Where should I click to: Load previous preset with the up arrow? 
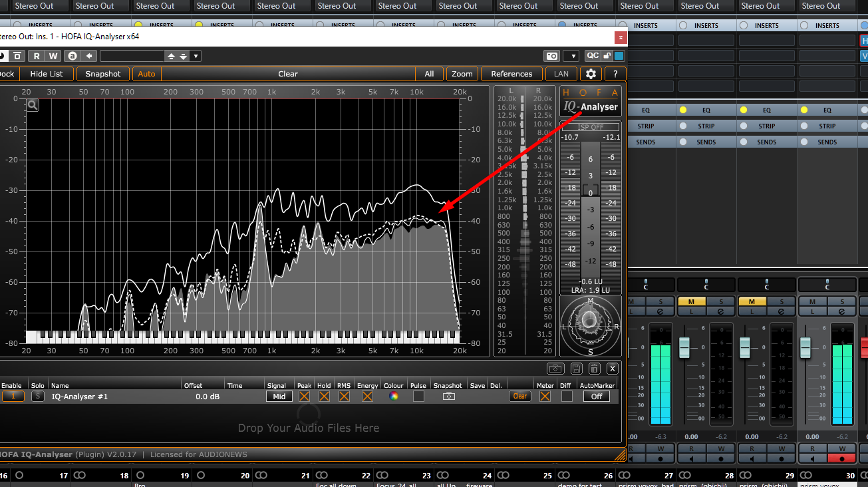[172, 56]
